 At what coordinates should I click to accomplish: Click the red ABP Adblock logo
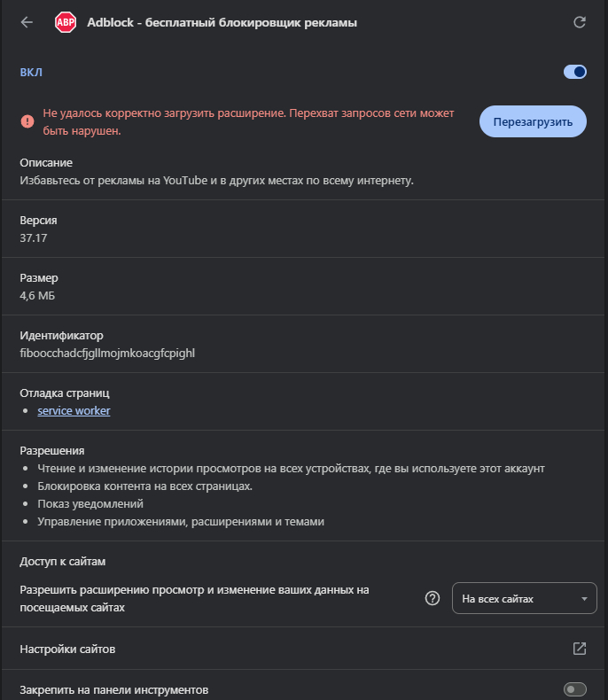pos(66,22)
